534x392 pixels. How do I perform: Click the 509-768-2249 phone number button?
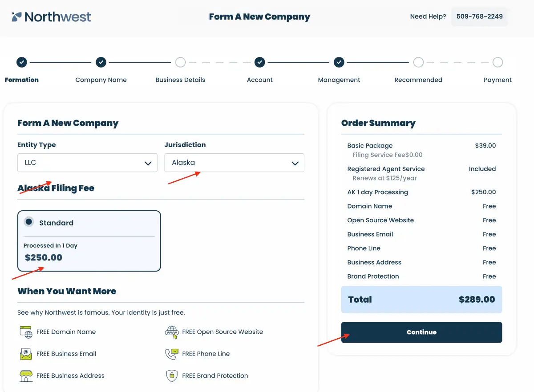coord(479,16)
